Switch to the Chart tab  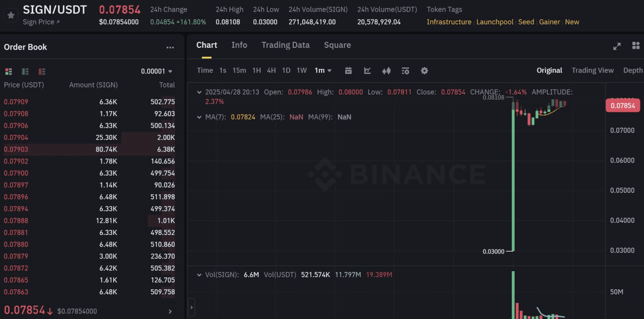(x=207, y=45)
